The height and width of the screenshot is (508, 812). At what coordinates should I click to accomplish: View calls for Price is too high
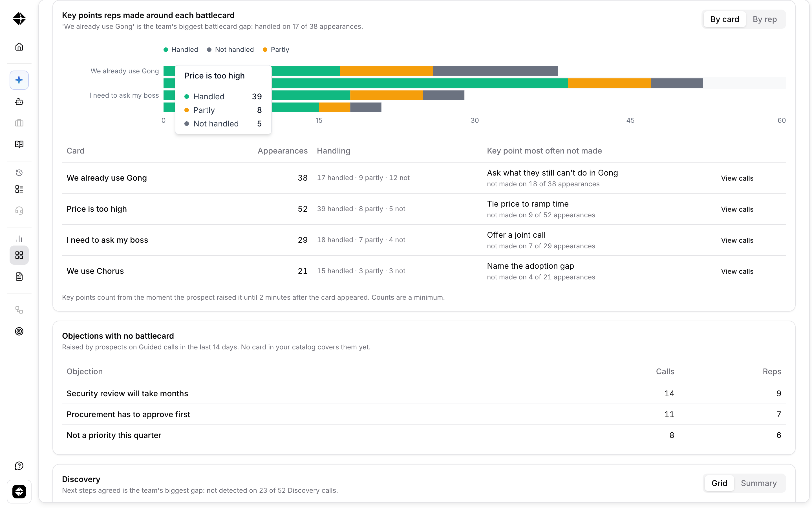[737, 209]
